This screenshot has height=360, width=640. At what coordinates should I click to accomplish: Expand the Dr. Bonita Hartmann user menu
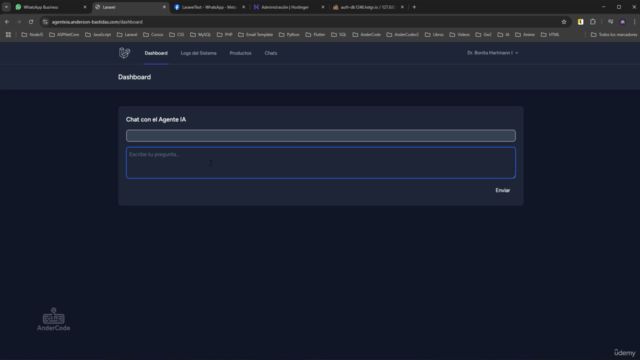pyautogui.click(x=493, y=53)
